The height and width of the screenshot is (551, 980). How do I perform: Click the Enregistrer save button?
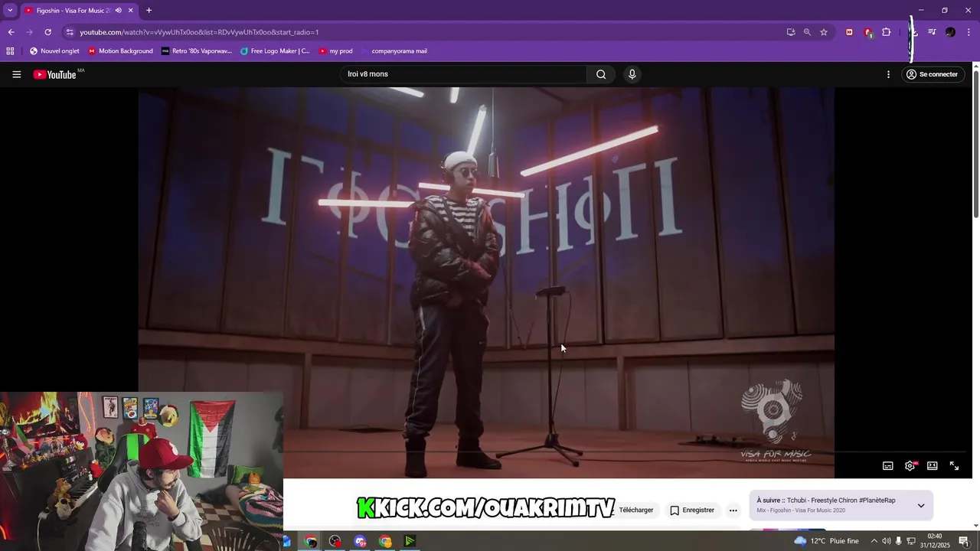point(692,510)
